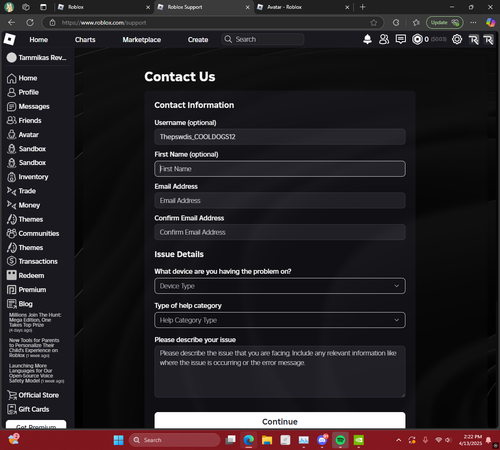Read the Millions Join The Hunt blog post
The height and width of the screenshot is (450, 500).
(35, 322)
